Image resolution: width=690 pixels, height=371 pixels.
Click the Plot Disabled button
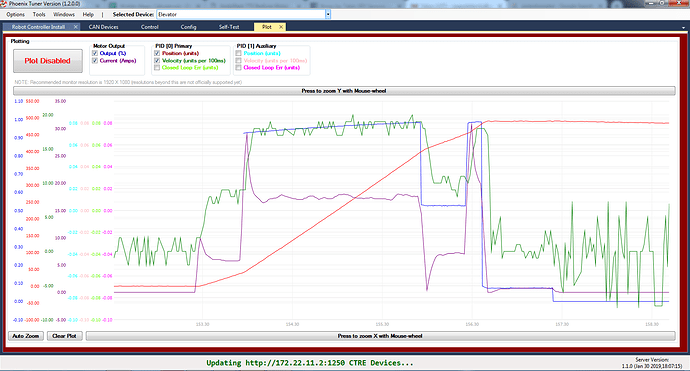tap(48, 61)
